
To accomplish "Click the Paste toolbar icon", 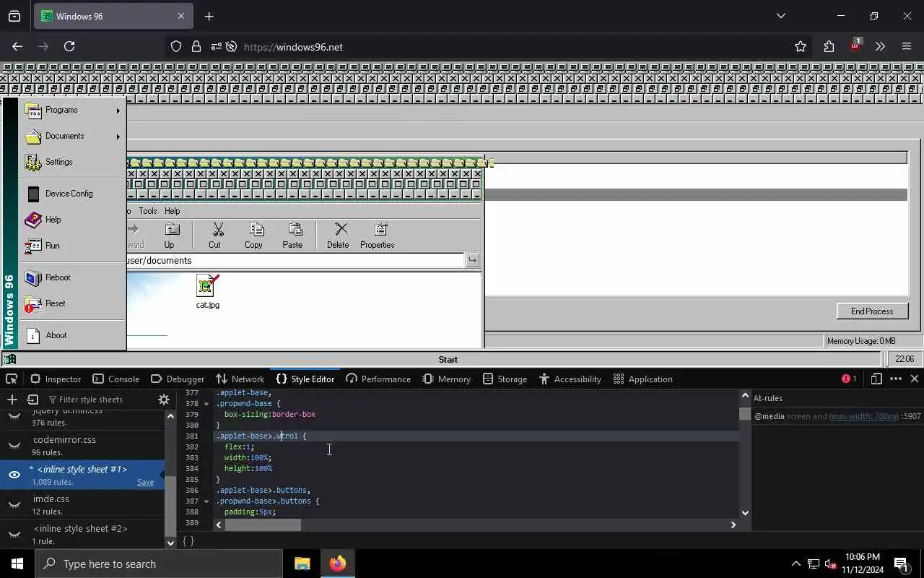I will click(295, 230).
